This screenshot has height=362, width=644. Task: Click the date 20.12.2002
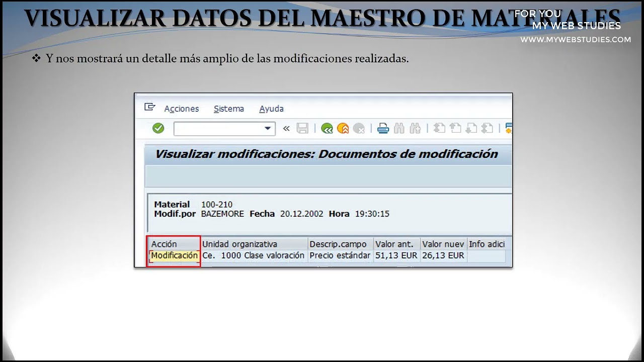302,214
